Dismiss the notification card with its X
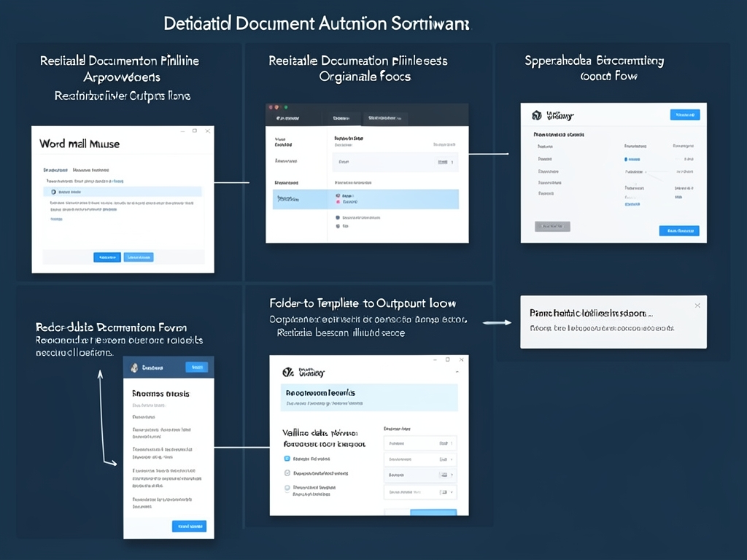Image resolution: width=747 pixels, height=560 pixels. pos(697,306)
